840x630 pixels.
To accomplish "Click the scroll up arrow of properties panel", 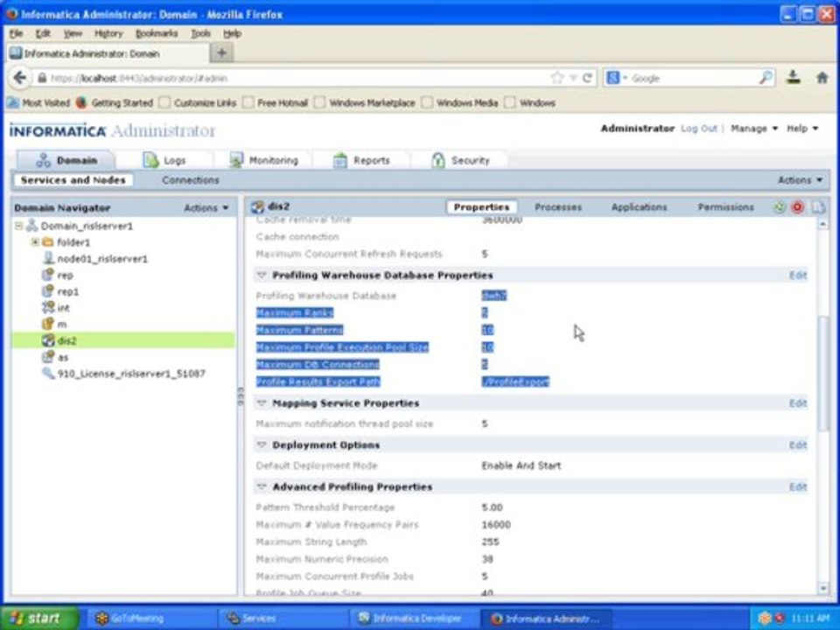I will (823, 225).
